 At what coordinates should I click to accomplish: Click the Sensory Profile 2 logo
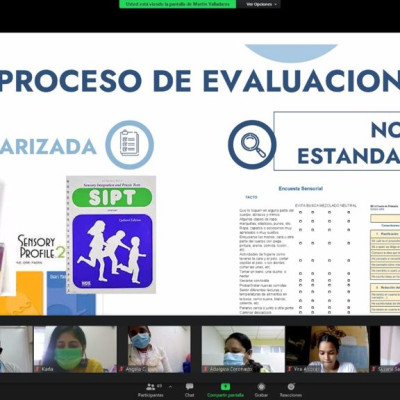pos(41,247)
